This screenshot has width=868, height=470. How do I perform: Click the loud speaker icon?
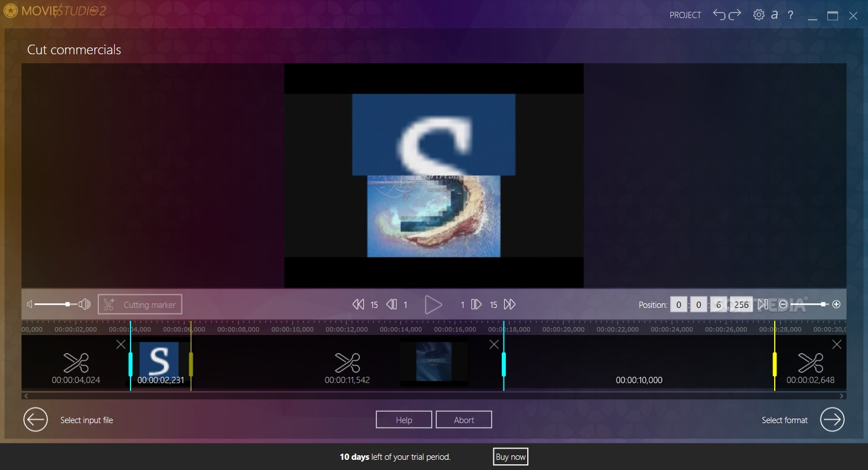[x=85, y=304]
